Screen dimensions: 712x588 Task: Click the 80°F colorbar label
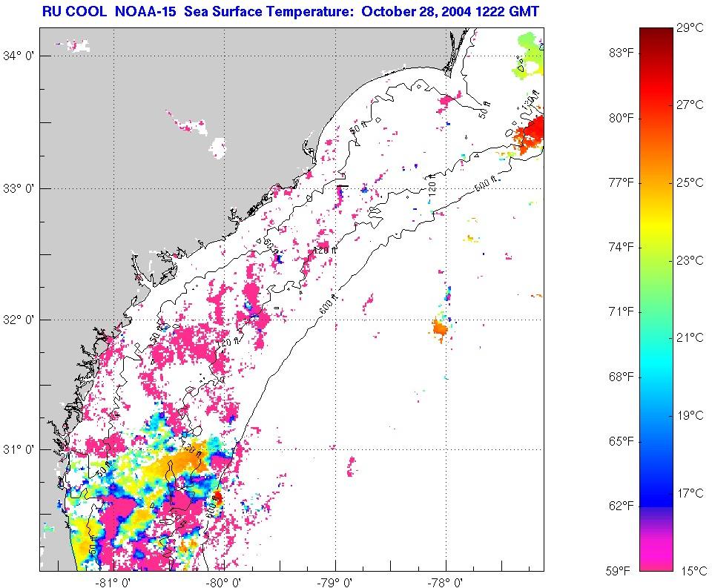622,118
